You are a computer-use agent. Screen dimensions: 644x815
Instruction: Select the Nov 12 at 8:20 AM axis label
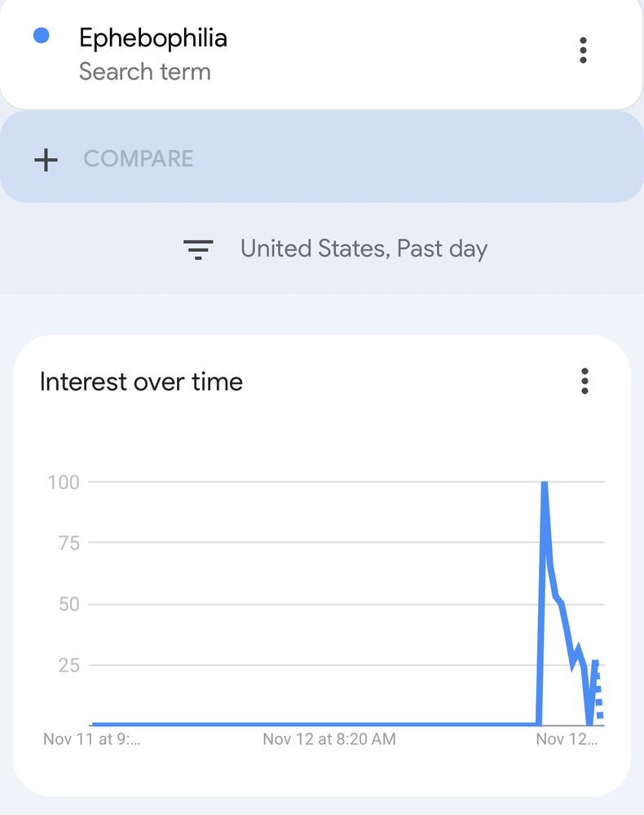click(329, 738)
